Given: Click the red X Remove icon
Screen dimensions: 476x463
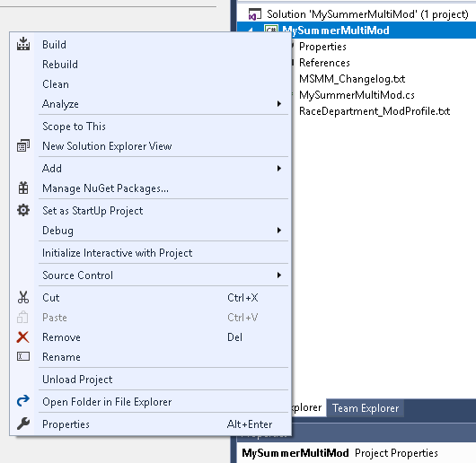Looking at the screenshot, I should click(23, 337).
